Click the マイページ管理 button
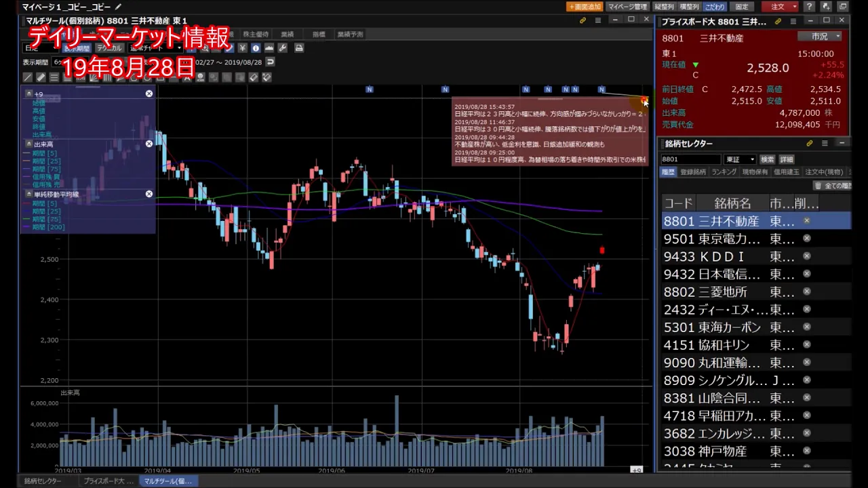Viewport: 868px width, 488px height. click(x=627, y=7)
